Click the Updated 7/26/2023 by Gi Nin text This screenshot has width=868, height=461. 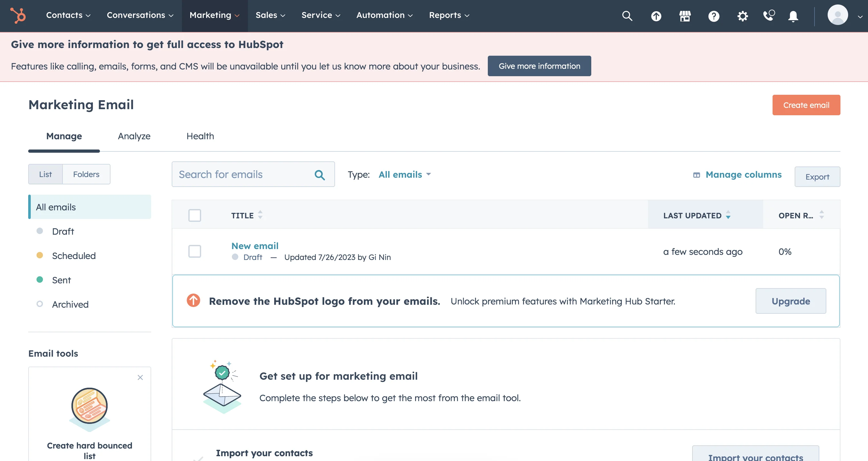[337, 257]
